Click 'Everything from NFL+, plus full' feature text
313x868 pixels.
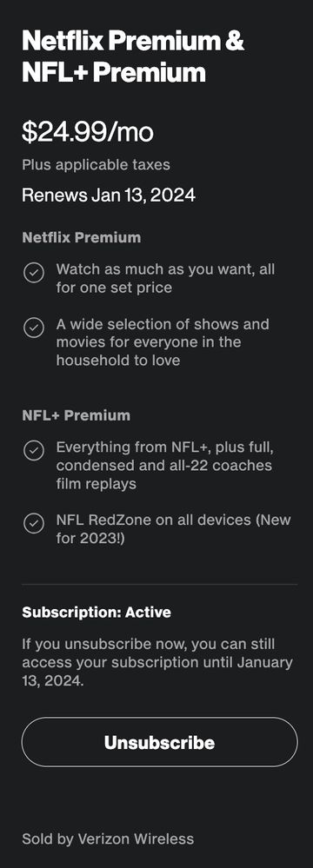click(165, 465)
